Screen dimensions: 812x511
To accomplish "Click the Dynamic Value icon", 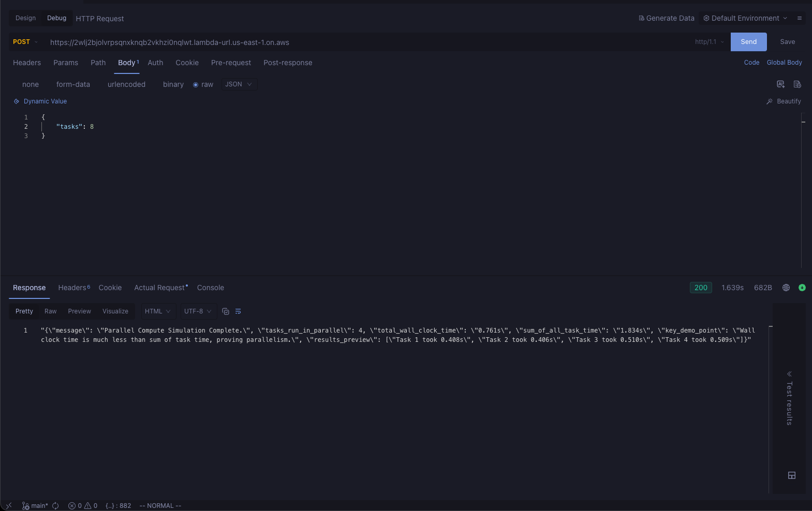I will coord(17,101).
